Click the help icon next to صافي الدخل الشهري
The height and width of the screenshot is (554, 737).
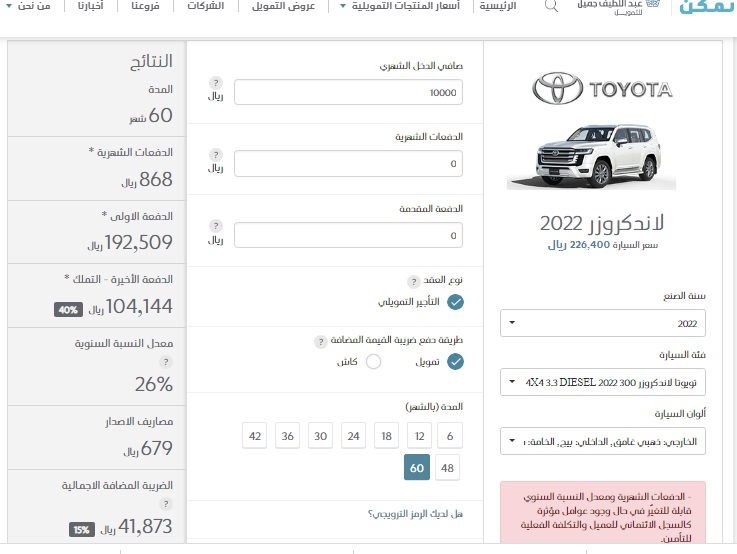pos(216,83)
